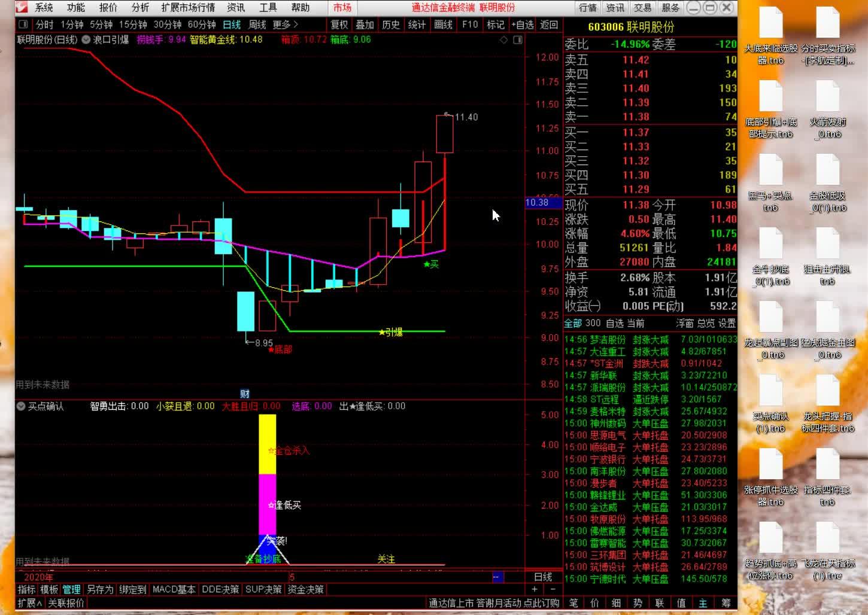Click the diamond marker icon above the chart
Image resolution: width=868 pixels, height=615 pixels.
pyautogui.click(x=503, y=39)
